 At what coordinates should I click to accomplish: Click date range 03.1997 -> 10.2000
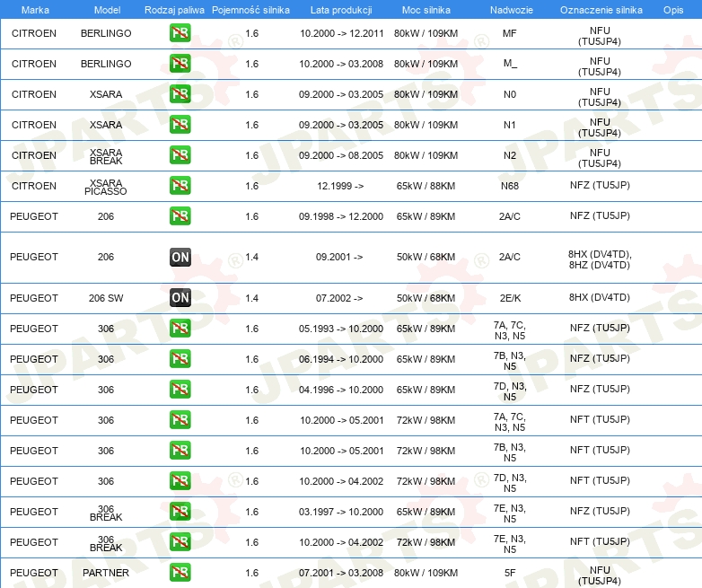[341, 512]
